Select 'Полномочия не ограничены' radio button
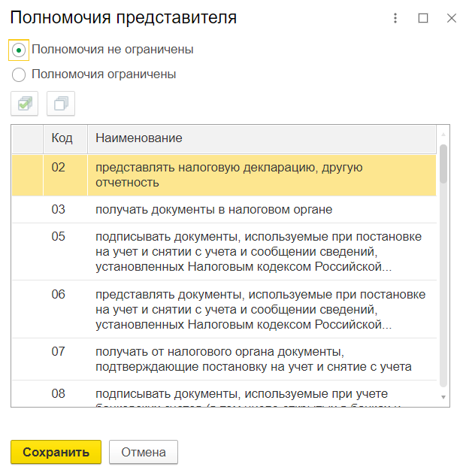Viewport: 466px width, 476px height. click(x=19, y=50)
